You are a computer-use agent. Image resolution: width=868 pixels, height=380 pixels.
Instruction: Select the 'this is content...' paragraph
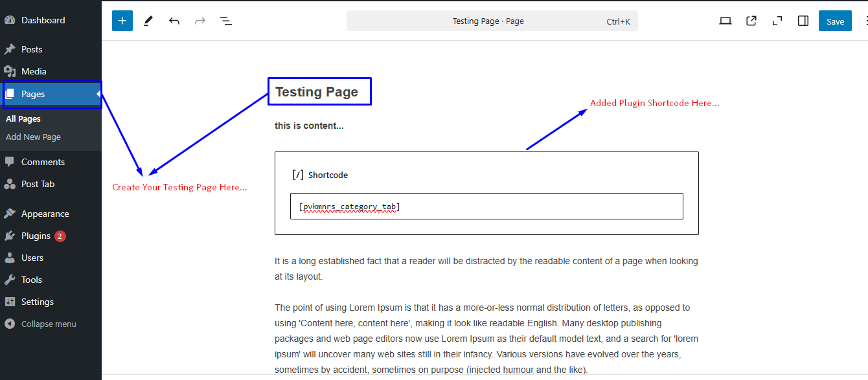[309, 126]
